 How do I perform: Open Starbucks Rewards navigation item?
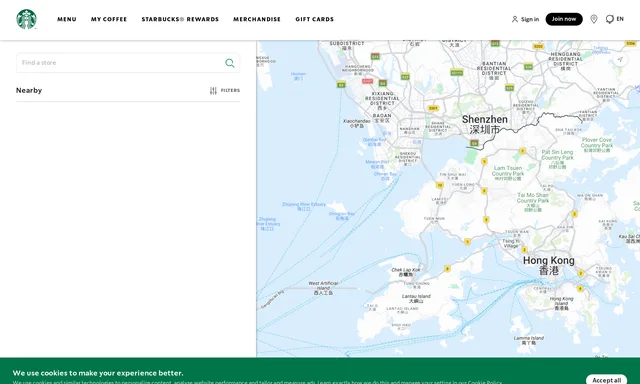180,19
